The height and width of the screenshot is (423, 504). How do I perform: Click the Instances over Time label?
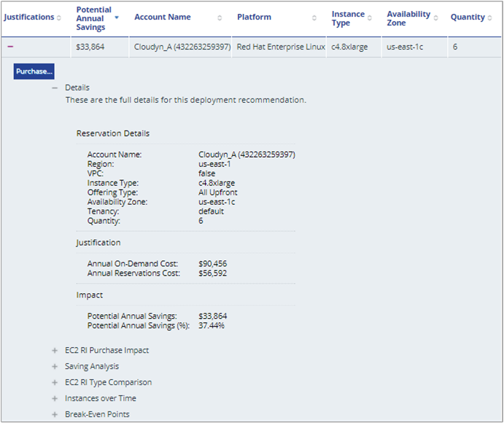[x=101, y=399]
